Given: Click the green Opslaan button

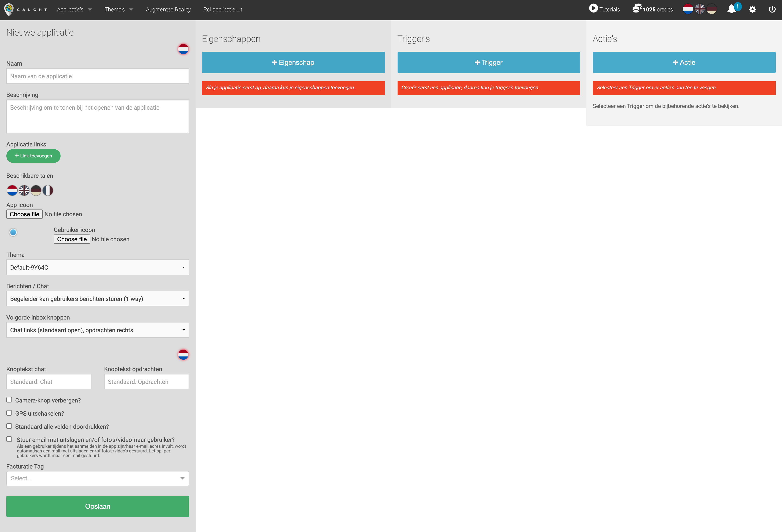Looking at the screenshot, I should pos(98,506).
